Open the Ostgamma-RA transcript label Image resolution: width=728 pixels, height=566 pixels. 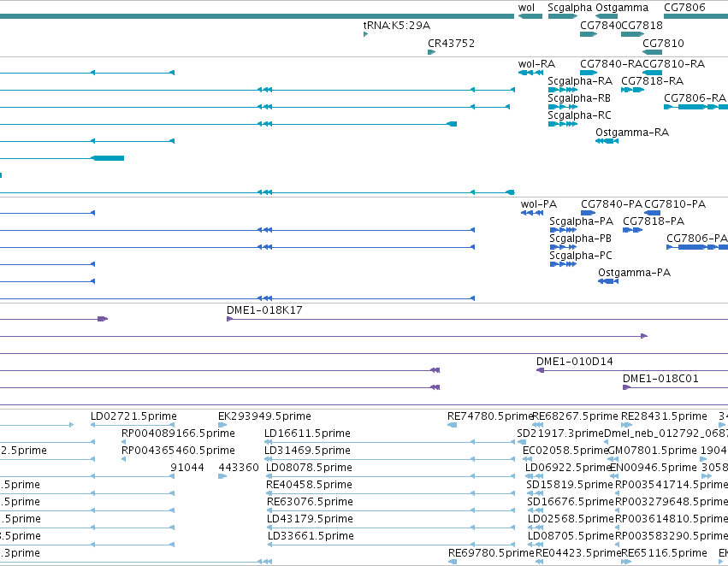[632, 133]
